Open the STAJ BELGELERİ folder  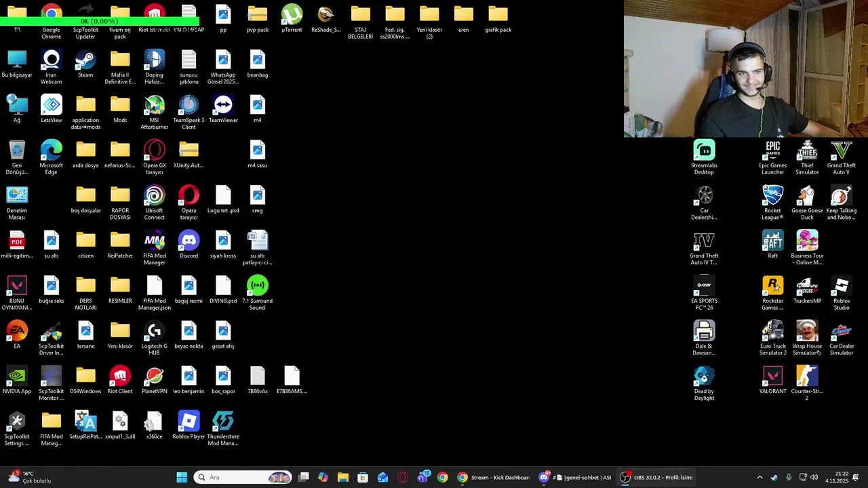tap(360, 22)
